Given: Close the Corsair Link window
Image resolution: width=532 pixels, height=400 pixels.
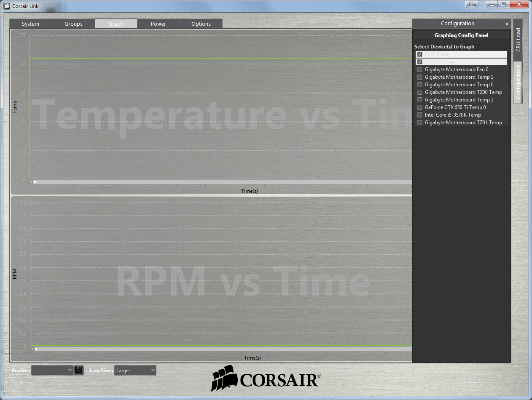Looking at the screenshot, I should coord(519,4).
